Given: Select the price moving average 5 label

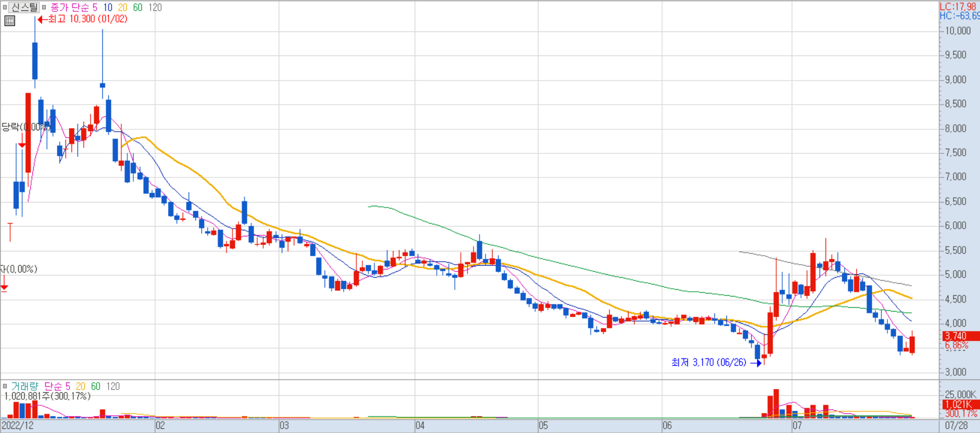Looking at the screenshot, I should pos(95,7).
